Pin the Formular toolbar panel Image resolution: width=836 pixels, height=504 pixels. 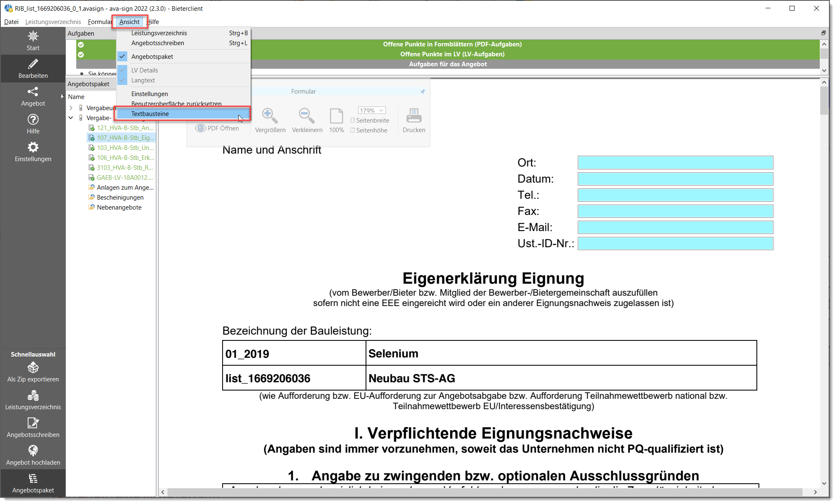pos(422,92)
